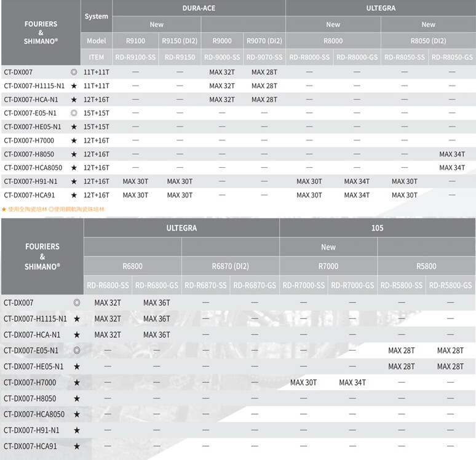Image resolution: width=476 pixels, height=460 pixels.
Task: Click the circle icon in the 105 table's CT-DX007-E05-N1 row
Action: [x=77, y=351]
